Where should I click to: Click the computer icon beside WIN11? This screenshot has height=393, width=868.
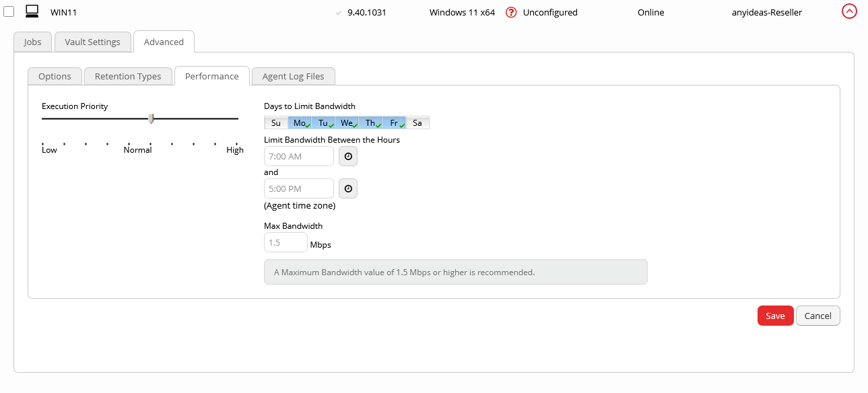(x=32, y=11)
